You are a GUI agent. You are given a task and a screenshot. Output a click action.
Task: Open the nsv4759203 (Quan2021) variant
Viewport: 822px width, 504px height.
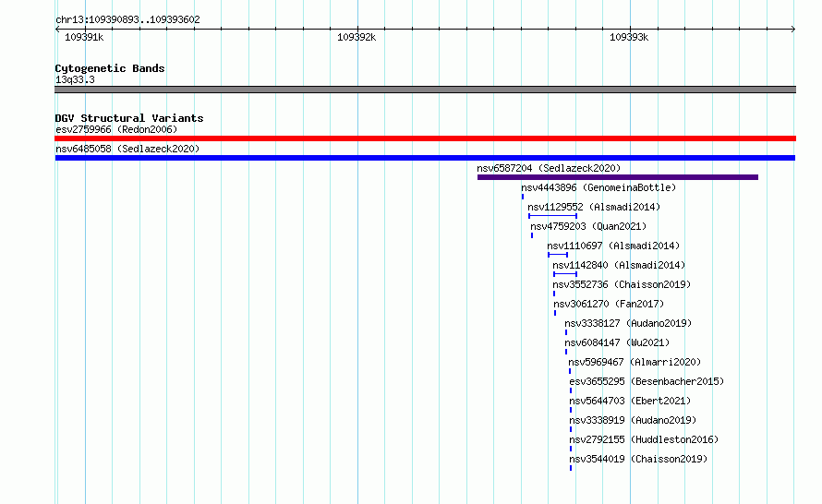588,226
